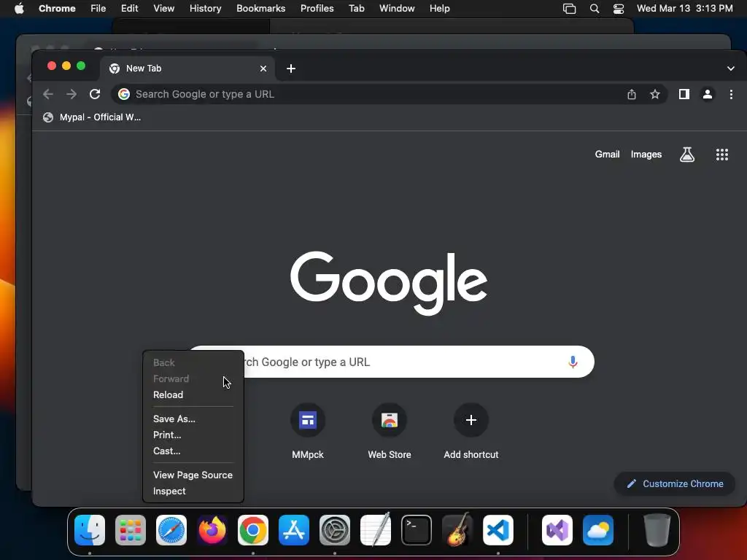Viewport: 747px width, 560px height.
Task: Click the Google page search box
Action: [x=392, y=362]
